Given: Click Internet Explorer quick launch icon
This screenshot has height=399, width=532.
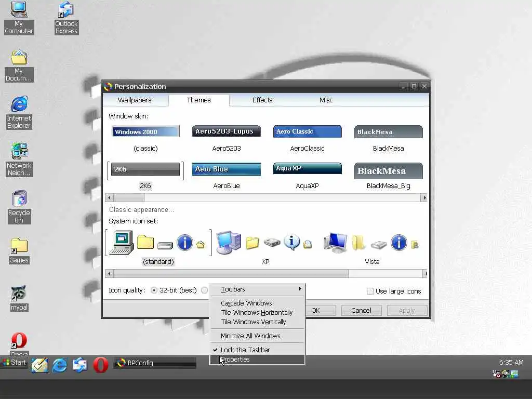Looking at the screenshot, I should [60, 365].
